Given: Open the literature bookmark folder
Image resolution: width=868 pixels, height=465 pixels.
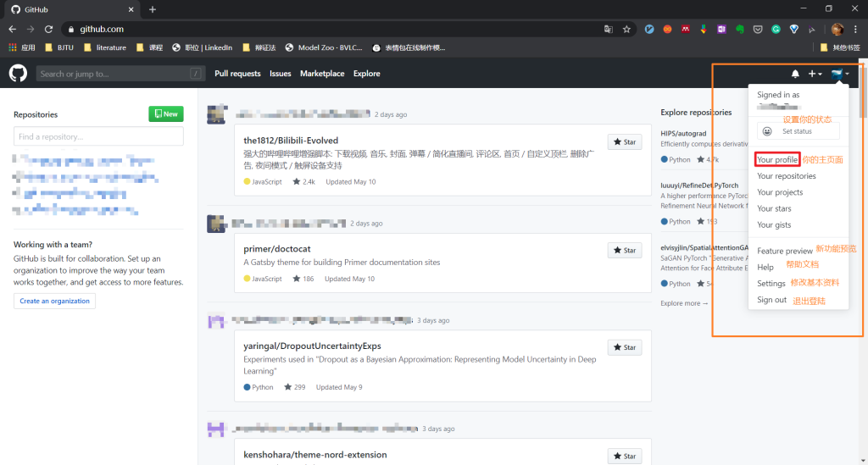Looking at the screenshot, I should click(x=105, y=47).
